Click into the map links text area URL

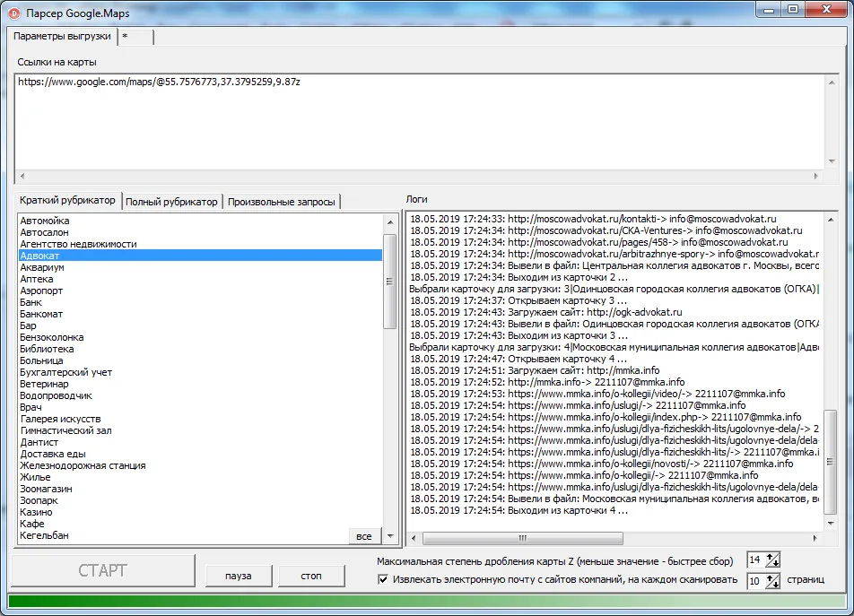coord(159,82)
